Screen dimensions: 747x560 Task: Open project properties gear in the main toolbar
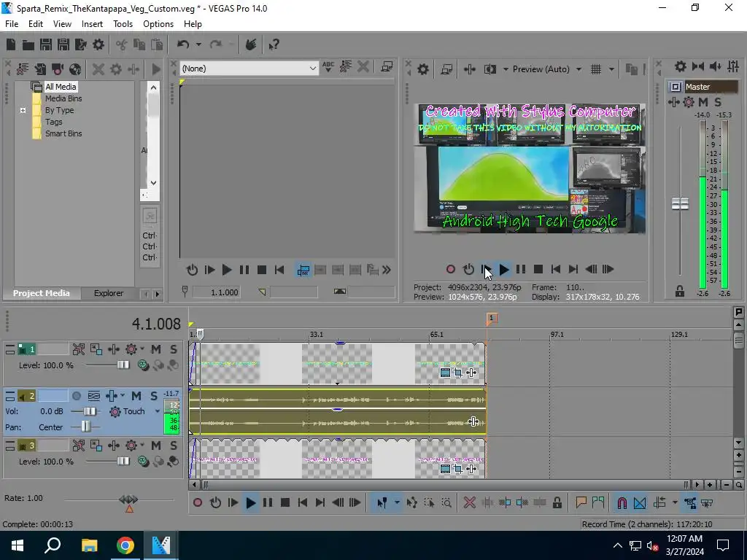(98, 44)
